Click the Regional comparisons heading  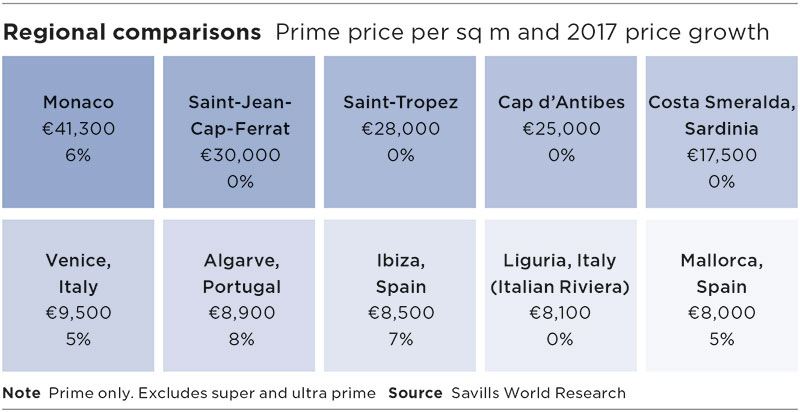[133, 33]
